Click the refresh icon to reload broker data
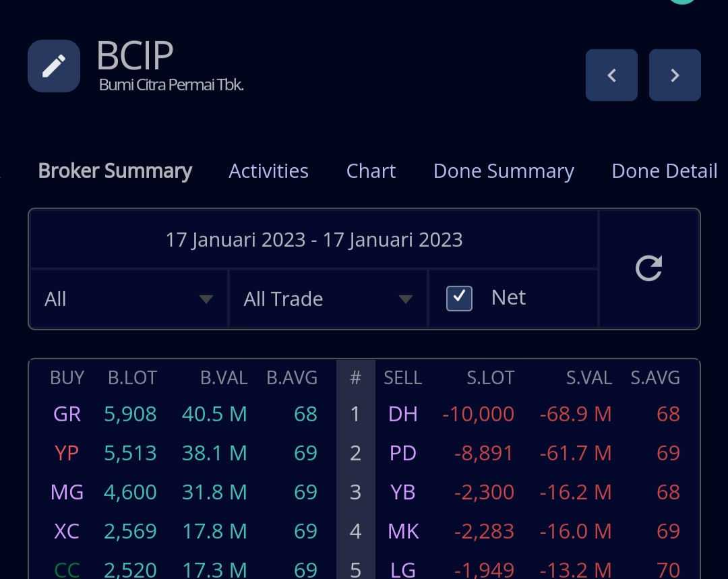 pyautogui.click(x=648, y=268)
